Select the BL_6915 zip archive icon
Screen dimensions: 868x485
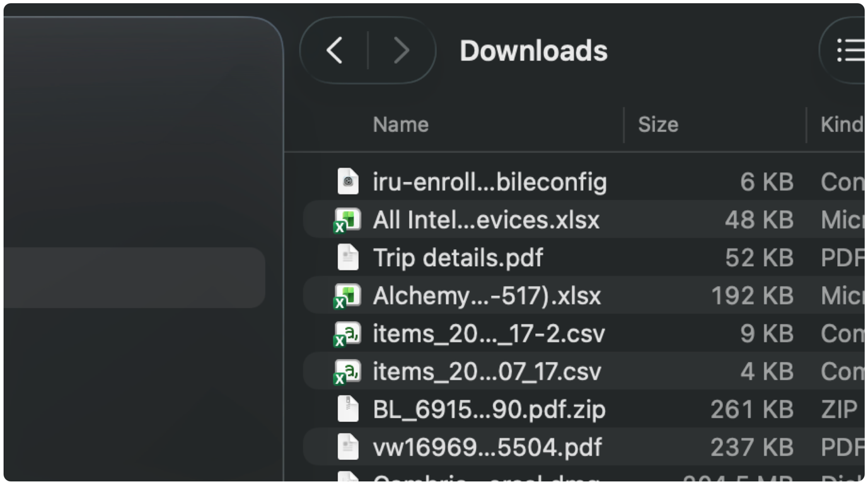pos(348,409)
